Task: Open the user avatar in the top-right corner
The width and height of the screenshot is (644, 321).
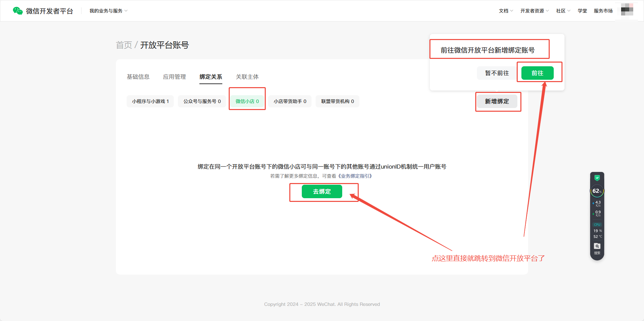Action: coord(627,10)
